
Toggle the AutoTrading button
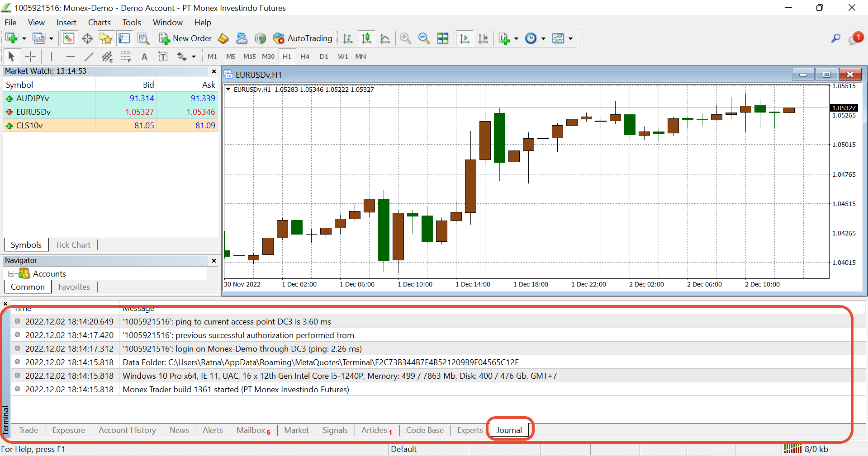(x=303, y=38)
